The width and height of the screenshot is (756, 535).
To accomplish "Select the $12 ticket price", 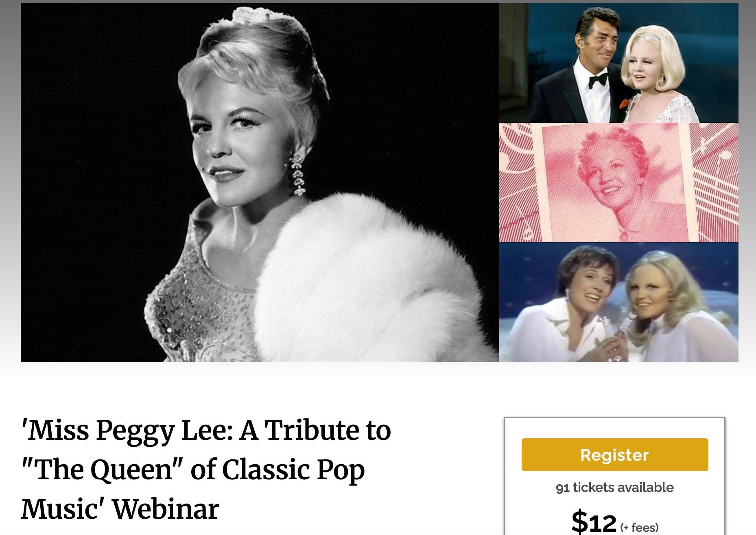I will coord(594,522).
